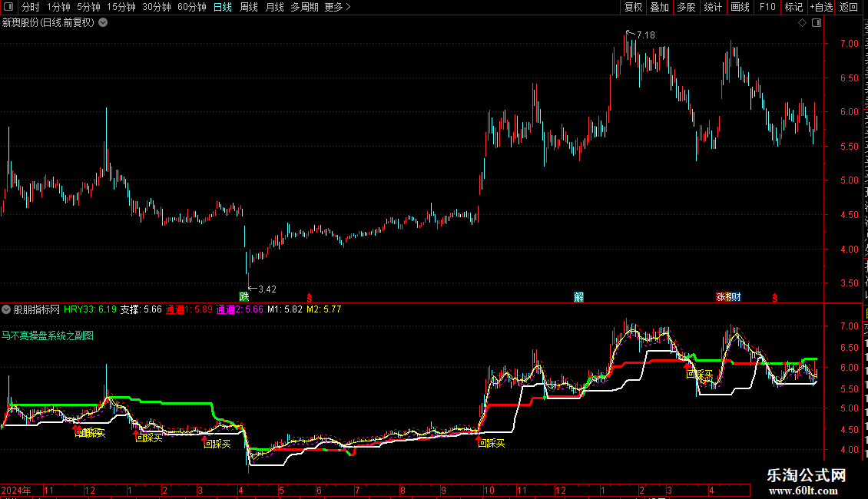This screenshot has height=499, width=868.
Task: Click the 新奥股份(日线,前复权) title
Action: [x=48, y=23]
